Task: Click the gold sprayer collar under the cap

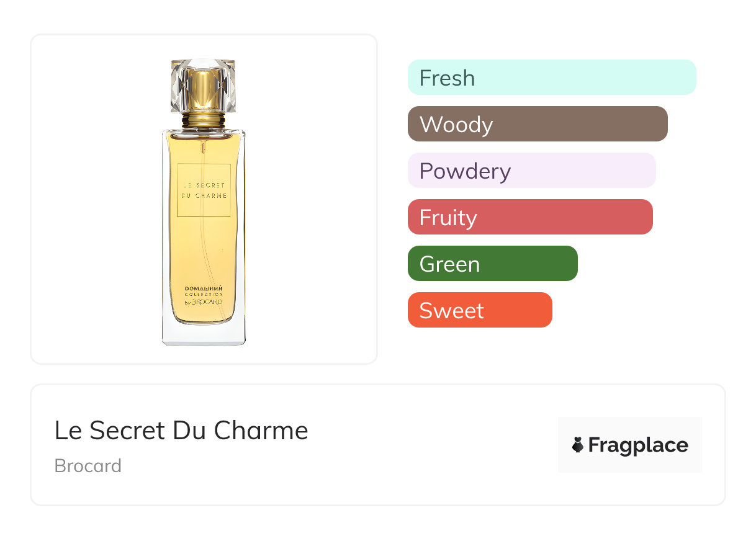Action: point(204,118)
